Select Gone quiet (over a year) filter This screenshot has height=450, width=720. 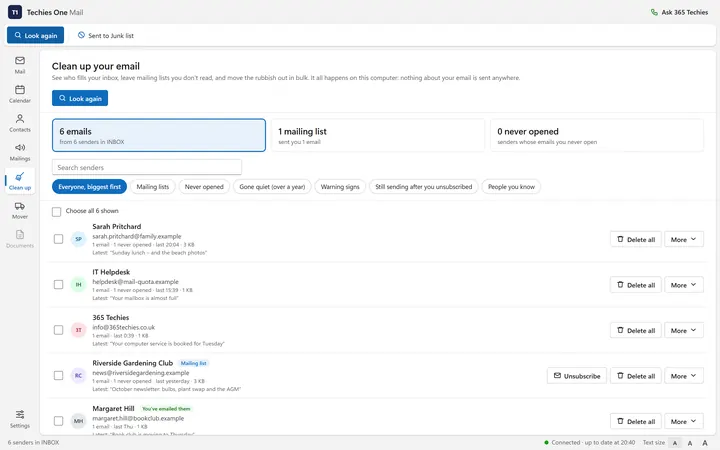[272, 187]
